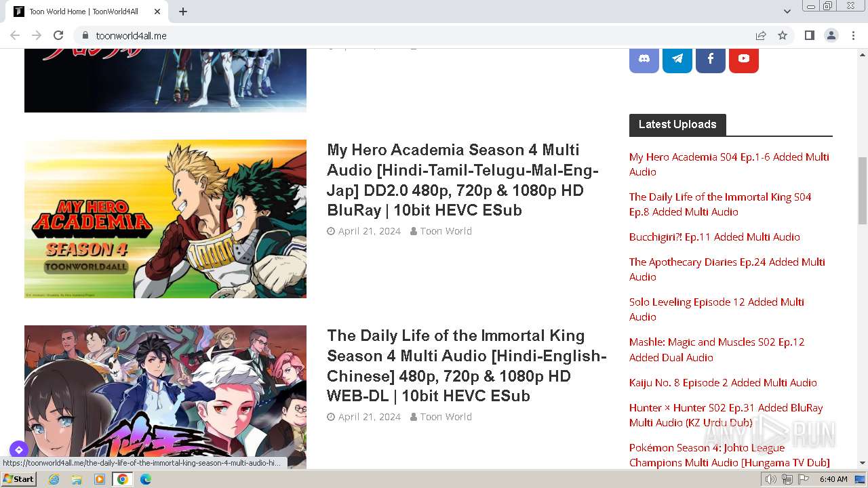868x488 pixels.
Task: Click the browser back arrow
Action: [15, 35]
